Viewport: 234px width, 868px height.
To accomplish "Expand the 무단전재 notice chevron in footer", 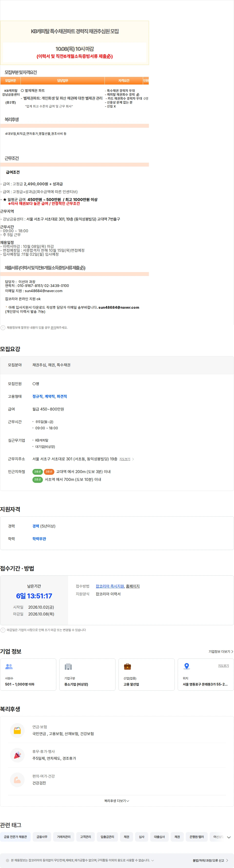I will pos(153,860).
